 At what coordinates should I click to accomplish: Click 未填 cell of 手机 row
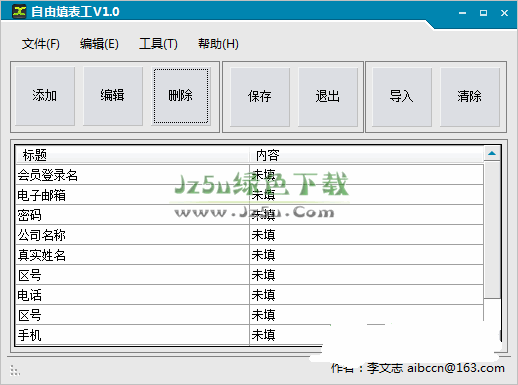366,335
